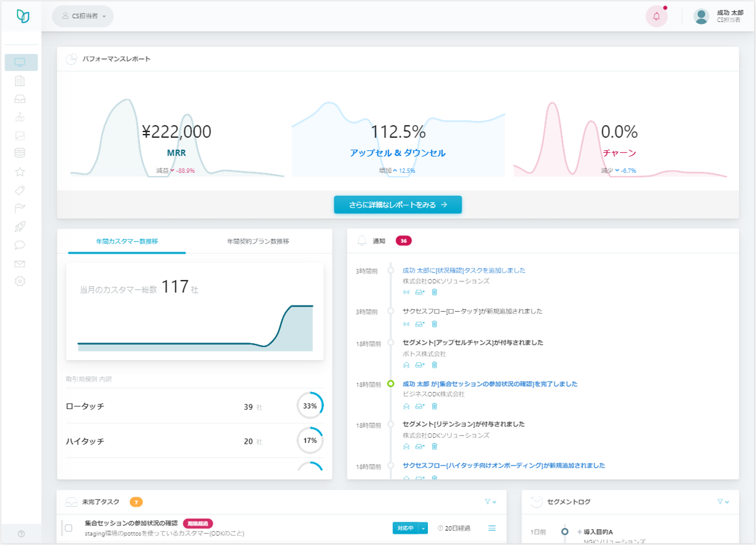Click the ハイタッチ row label
Viewport: 756px width, 545px height.
(85, 441)
